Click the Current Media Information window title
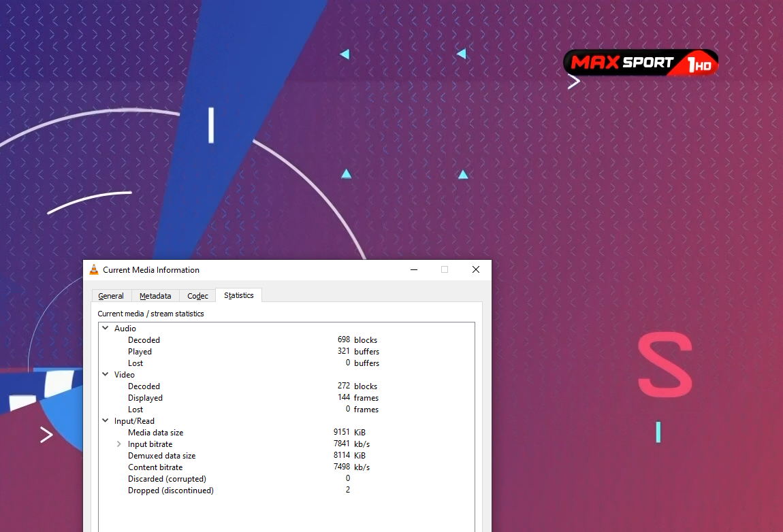The width and height of the screenshot is (783, 532). pyautogui.click(x=150, y=270)
